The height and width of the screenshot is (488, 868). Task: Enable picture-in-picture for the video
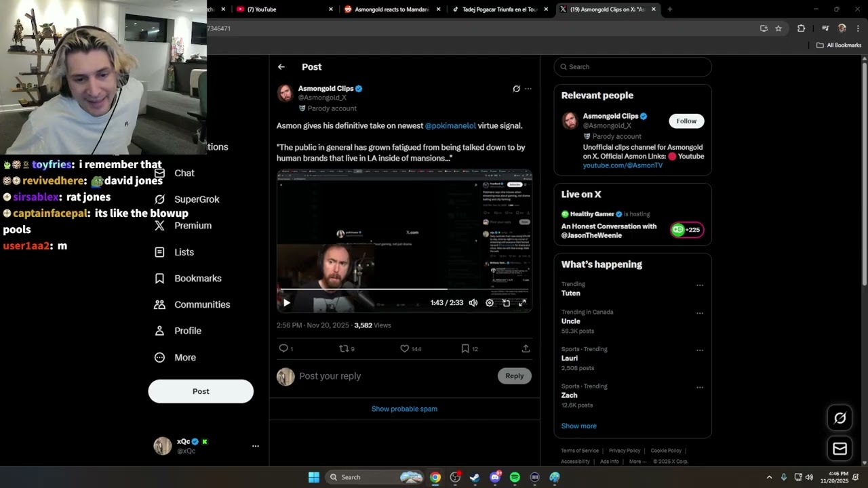[x=506, y=303]
